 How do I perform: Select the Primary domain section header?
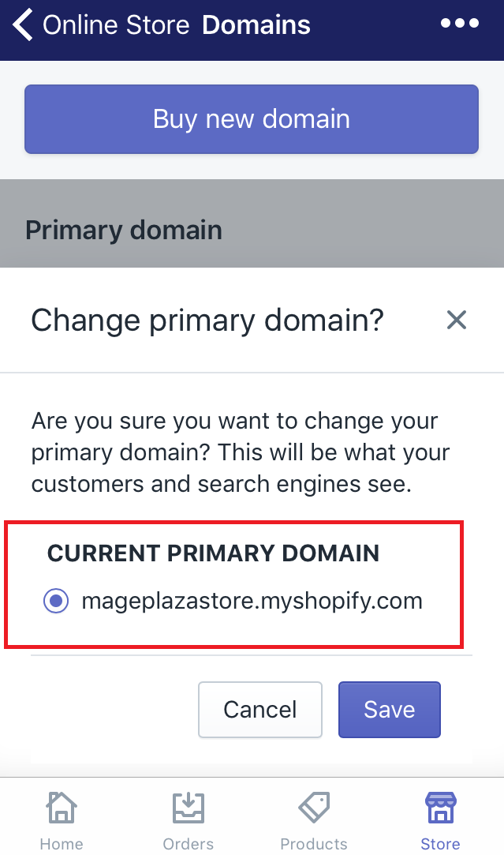pyautogui.click(x=123, y=230)
